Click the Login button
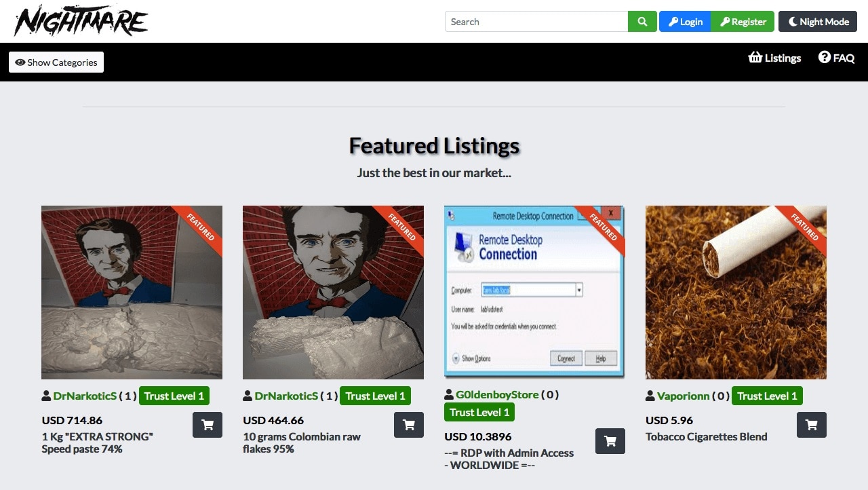 pos(684,21)
